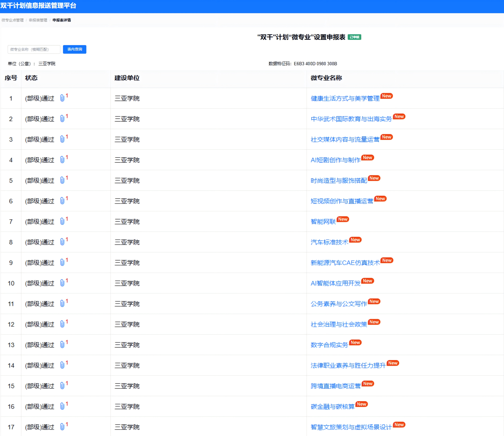Open AI短剧创作与制作 link

tap(336, 160)
